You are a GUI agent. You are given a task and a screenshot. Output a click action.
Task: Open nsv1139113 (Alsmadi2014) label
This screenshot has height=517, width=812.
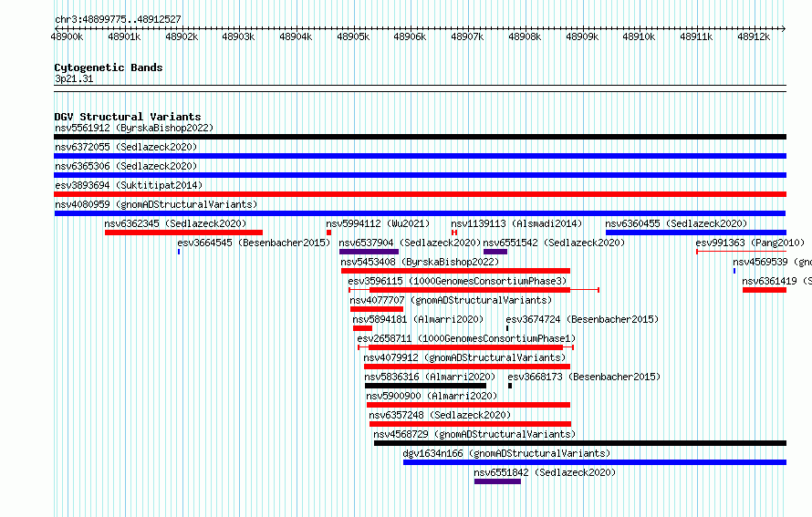point(516,223)
